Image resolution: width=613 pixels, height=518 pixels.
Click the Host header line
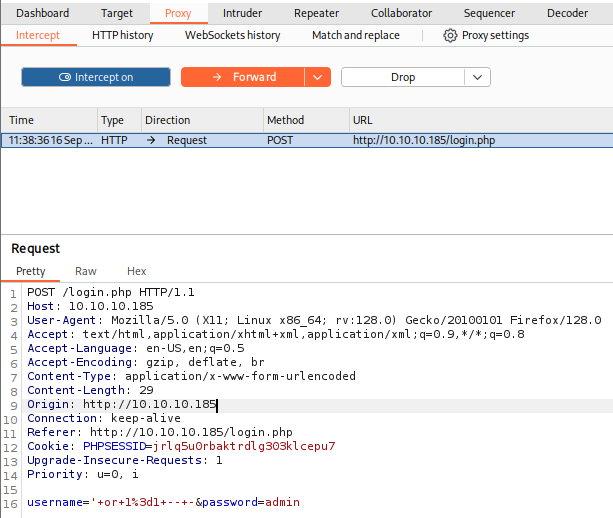pos(90,306)
